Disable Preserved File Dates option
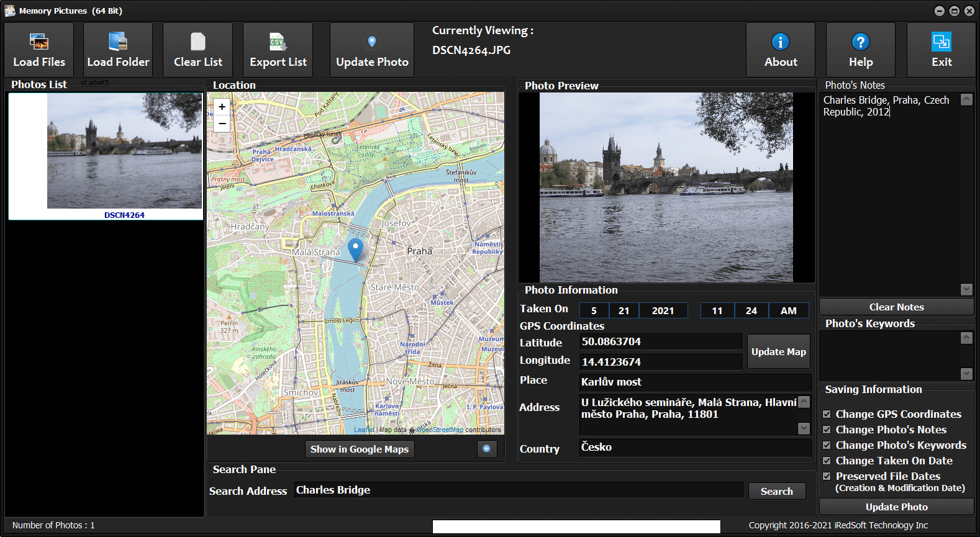The image size is (980, 537). coord(827,476)
